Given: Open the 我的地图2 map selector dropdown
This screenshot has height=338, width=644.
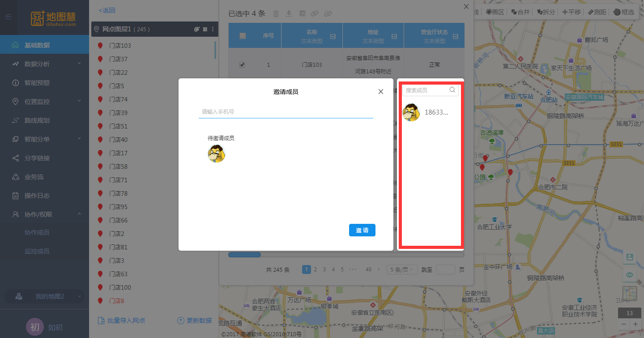Looking at the screenshot, I should click(x=44, y=296).
